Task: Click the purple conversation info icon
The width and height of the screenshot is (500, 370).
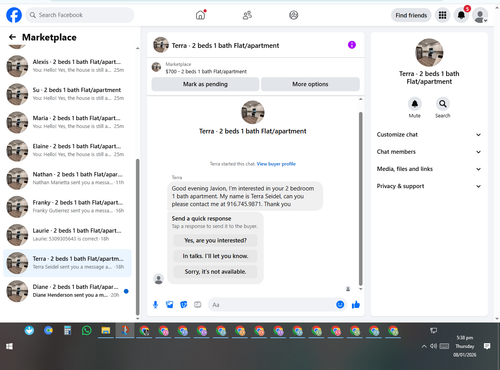Action: 352,45
